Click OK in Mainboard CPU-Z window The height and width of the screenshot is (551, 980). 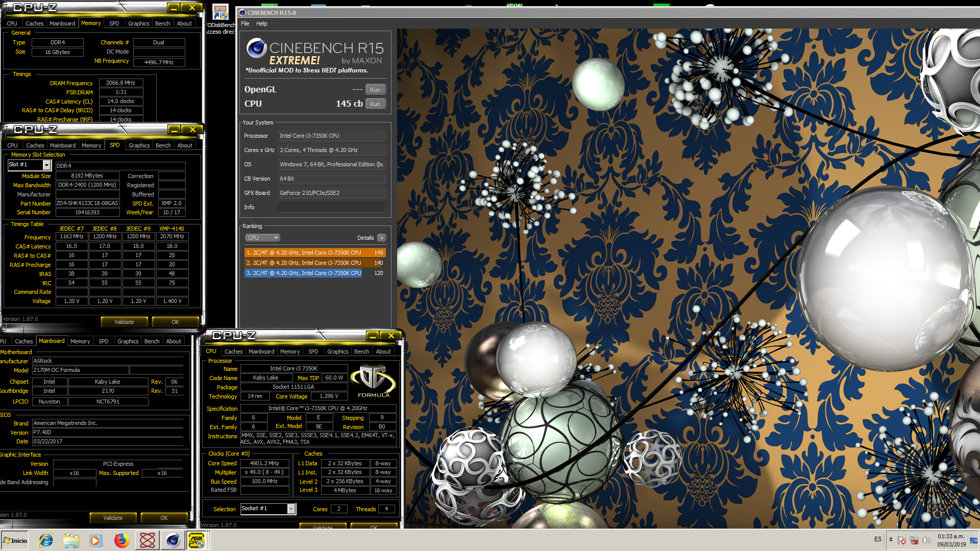(x=164, y=518)
